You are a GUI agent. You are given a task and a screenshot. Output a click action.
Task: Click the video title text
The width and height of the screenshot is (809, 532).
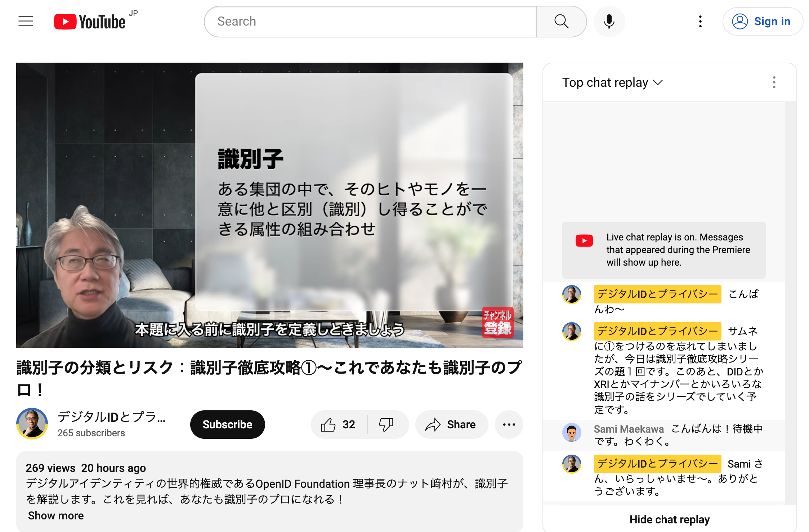[x=269, y=378]
